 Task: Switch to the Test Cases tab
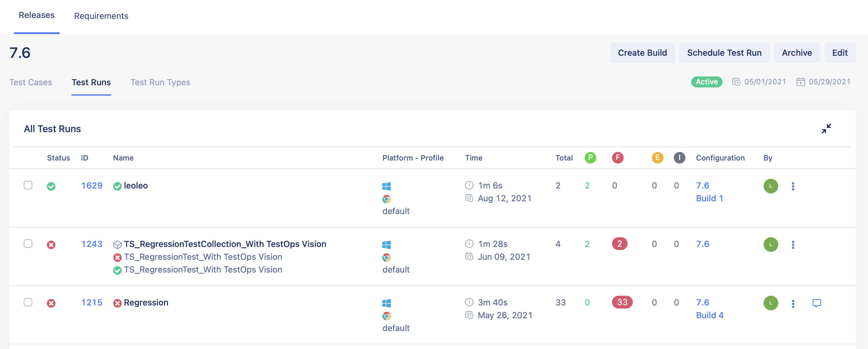click(31, 82)
